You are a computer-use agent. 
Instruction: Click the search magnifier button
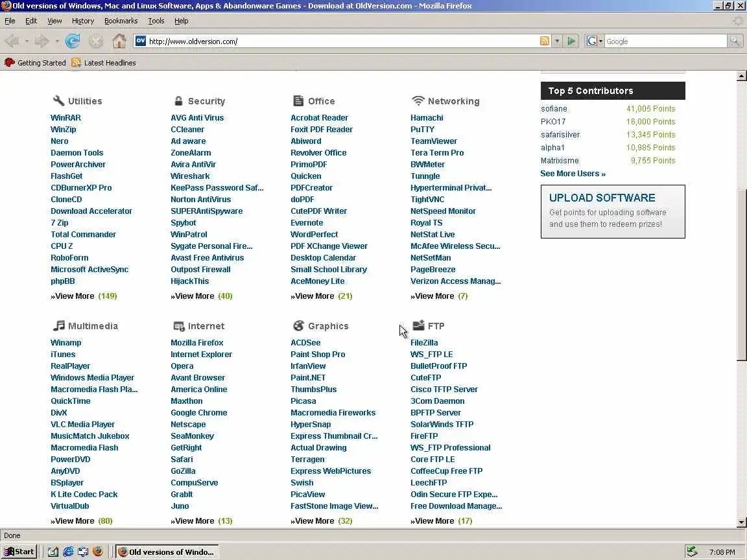pyautogui.click(x=735, y=41)
